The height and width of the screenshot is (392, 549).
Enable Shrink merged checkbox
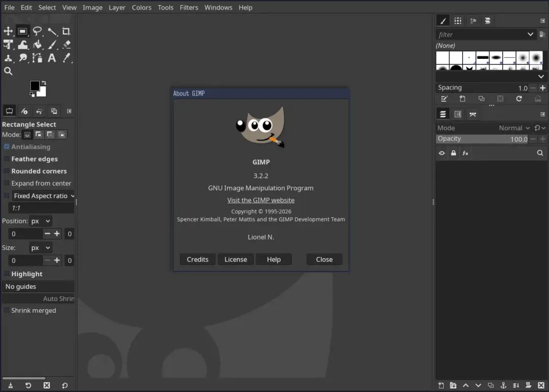pyautogui.click(x=7, y=310)
